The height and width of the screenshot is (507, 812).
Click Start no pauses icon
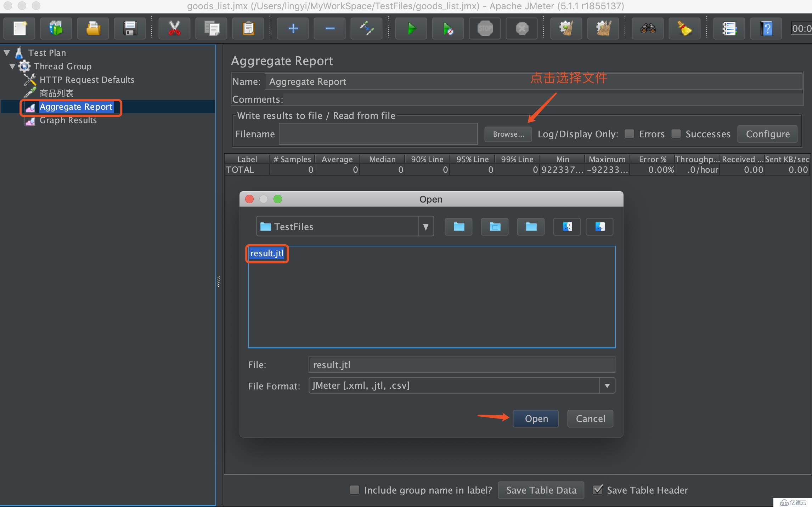pyautogui.click(x=448, y=28)
